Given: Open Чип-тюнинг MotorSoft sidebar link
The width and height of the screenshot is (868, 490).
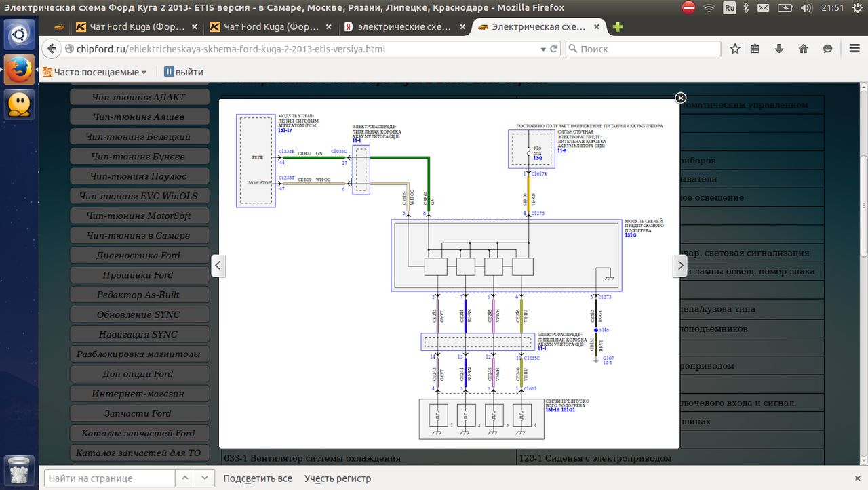Looking at the screenshot, I should click(139, 216).
